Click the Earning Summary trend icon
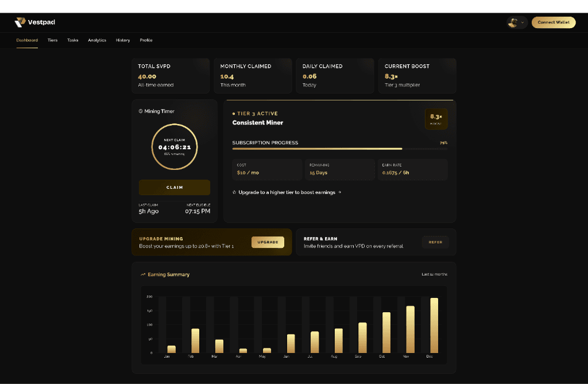Image resolution: width=588 pixels, height=384 pixels. point(143,274)
